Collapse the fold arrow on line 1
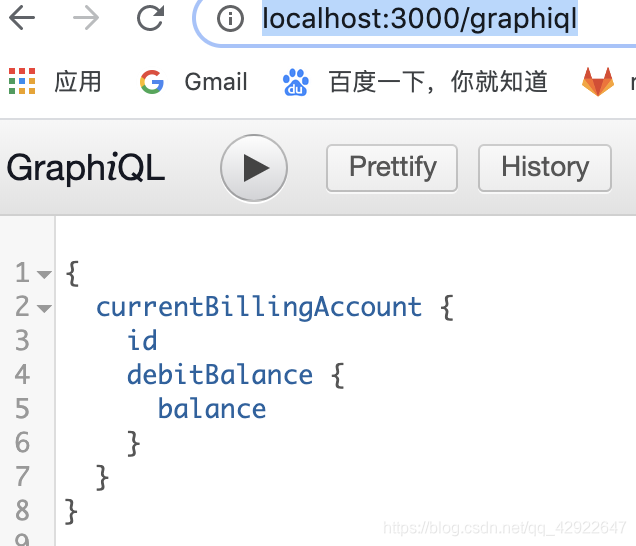Viewport: 636px width, 546px height. tap(44, 275)
